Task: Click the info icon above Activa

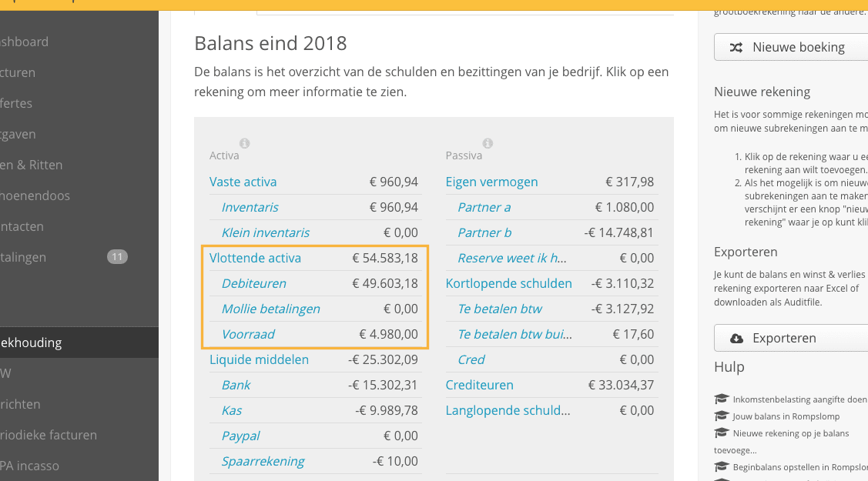Action: [x=244, y=143]
